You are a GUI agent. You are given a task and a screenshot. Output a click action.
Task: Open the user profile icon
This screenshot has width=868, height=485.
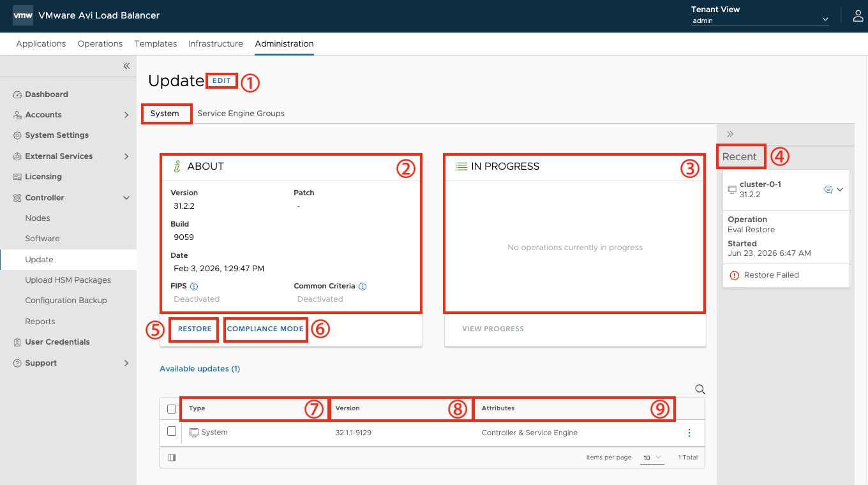click(858, 16)
